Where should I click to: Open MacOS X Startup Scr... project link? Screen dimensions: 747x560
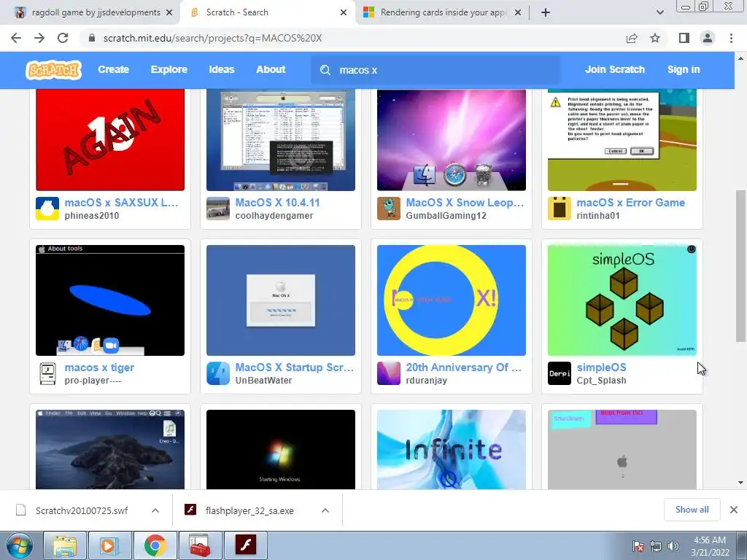point(295,367)
